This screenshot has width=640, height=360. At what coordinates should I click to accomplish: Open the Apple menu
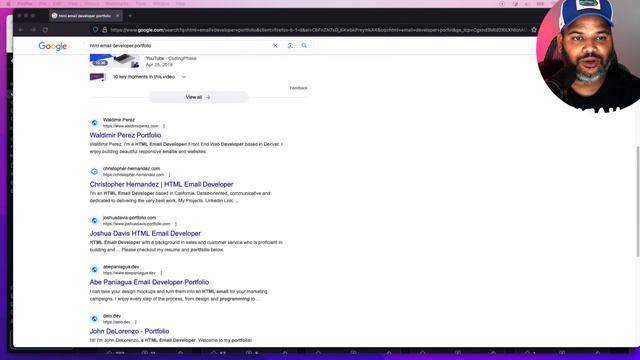9,4
